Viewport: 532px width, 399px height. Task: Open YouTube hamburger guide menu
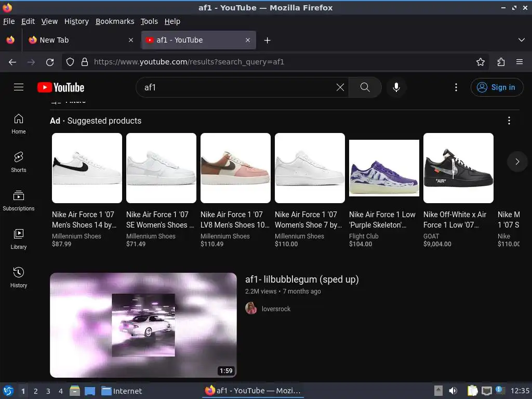tap(19, 87)
